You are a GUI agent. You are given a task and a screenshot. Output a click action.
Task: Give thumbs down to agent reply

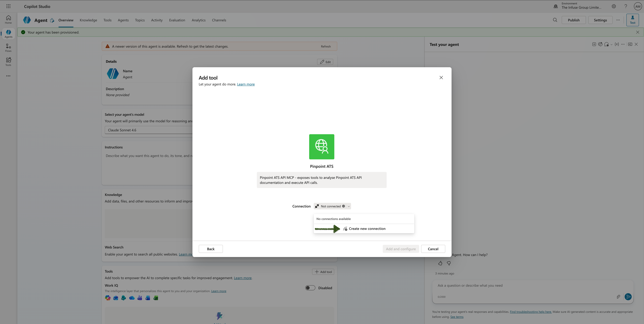pyautogui.click(x=449, y=263)
